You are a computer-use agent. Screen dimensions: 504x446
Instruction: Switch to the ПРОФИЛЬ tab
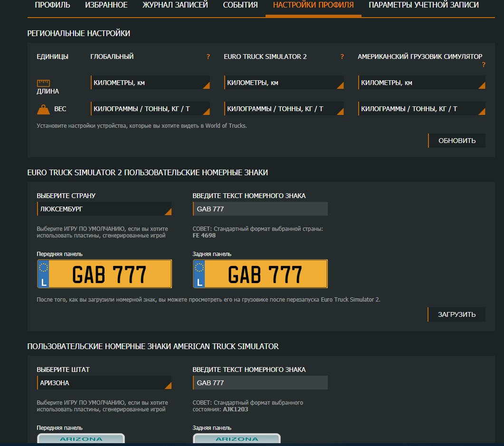[52, 5]
